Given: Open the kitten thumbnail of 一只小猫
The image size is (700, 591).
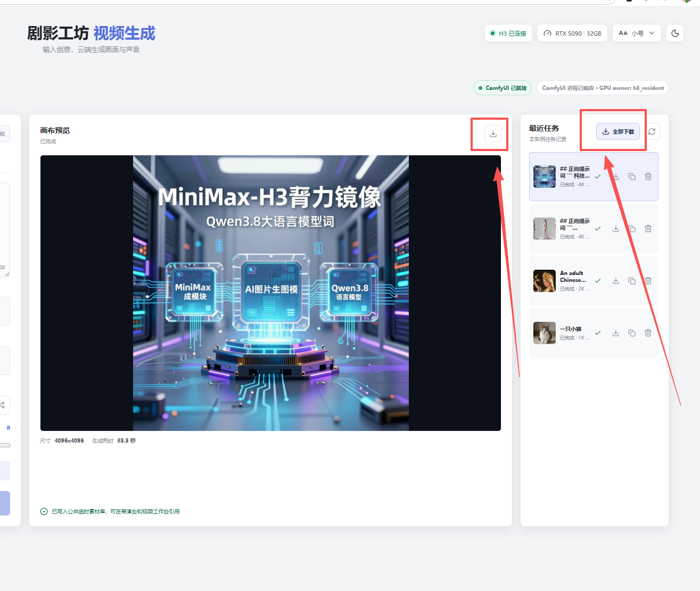Looking at the screenshot, I should [x=545, y=333].
